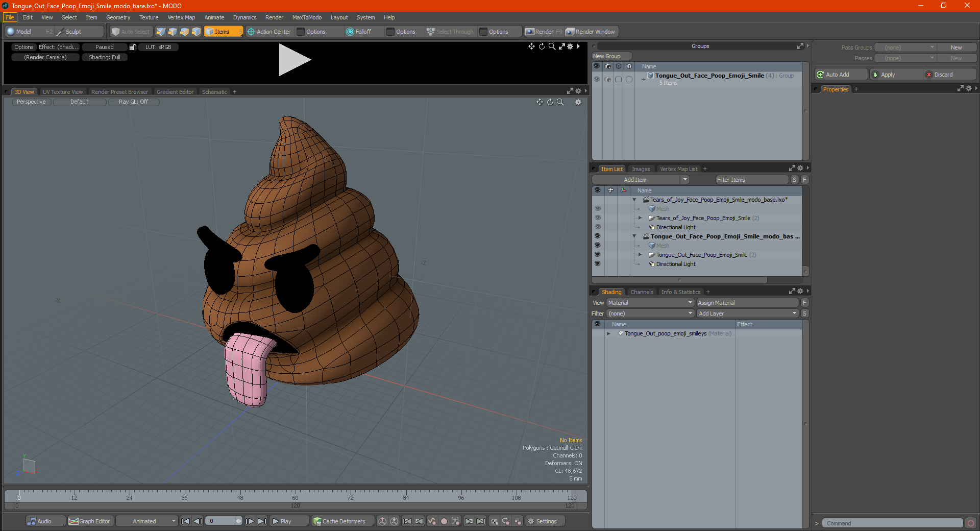Open the MaxToModo menu
This screenshot has width=980, height=531.
click(307, 17)
